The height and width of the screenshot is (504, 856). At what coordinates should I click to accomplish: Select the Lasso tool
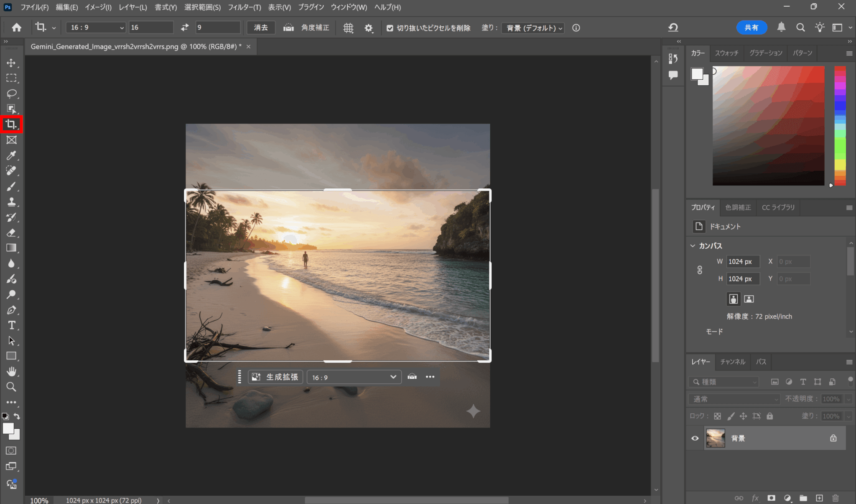[x=11, y=94]
